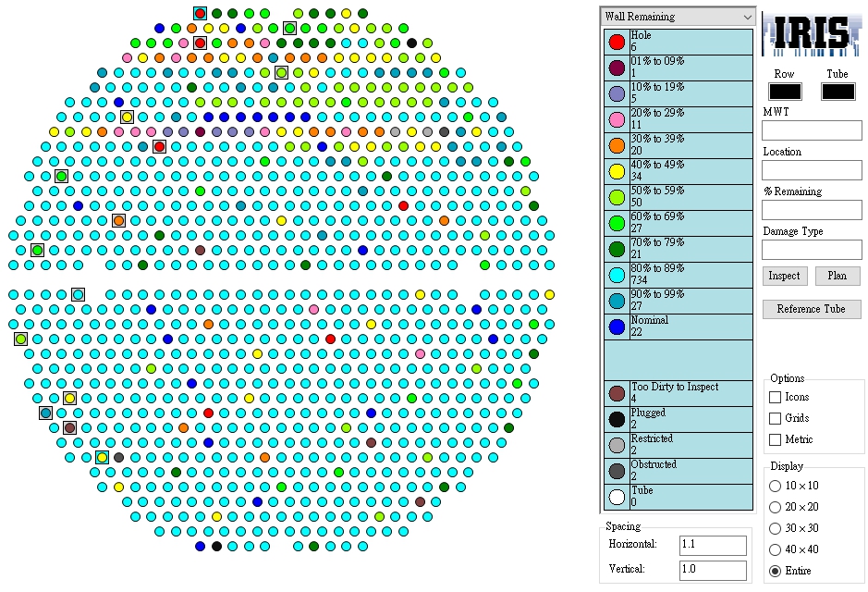Click the Damage Type input field
This screenshot has width=868, height=592.
(x=812, y=250)
